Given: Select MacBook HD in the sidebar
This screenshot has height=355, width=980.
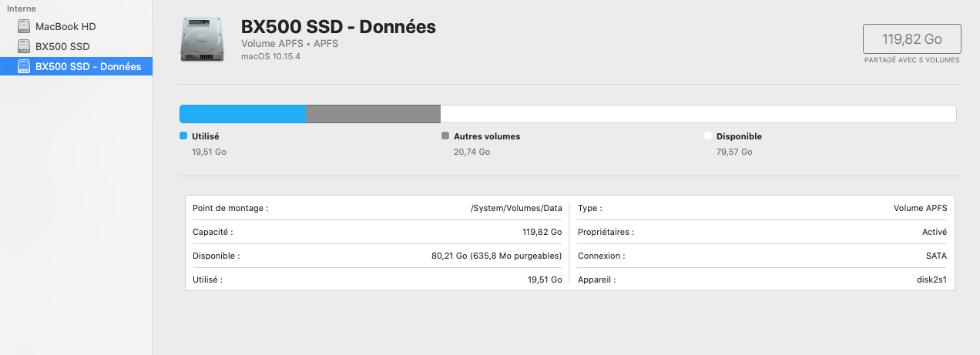Looking at the screenshot, I should click(76, 26).
